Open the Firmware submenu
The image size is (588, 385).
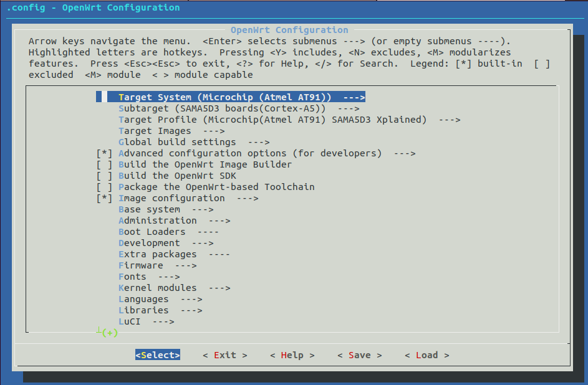pos(158,266)
